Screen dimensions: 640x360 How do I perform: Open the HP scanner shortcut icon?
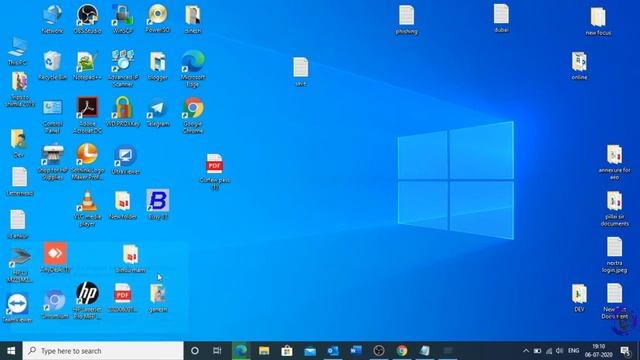pos(20,265)
